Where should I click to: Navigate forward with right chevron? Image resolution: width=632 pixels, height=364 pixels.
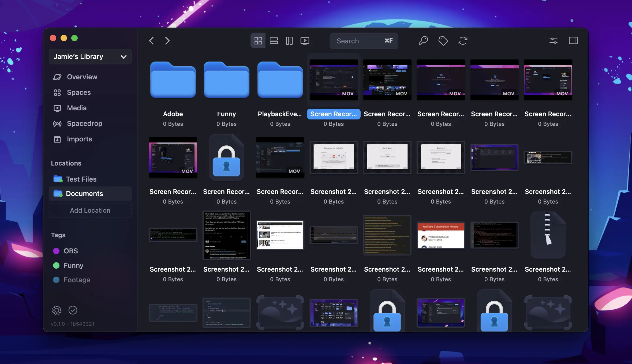167,41
